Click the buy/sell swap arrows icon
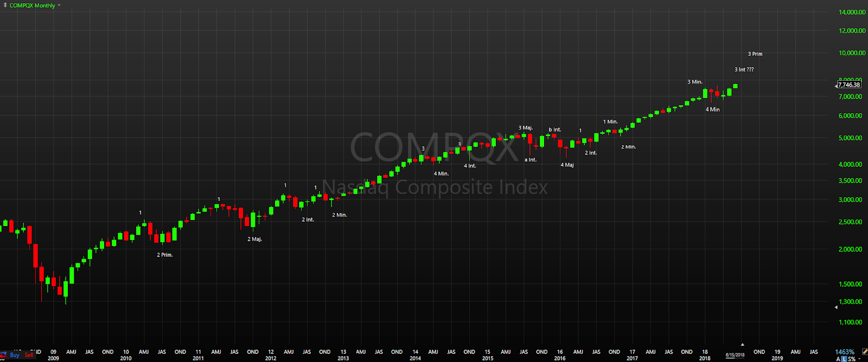This screenshot has height=362, width=868. pos(3,355)
